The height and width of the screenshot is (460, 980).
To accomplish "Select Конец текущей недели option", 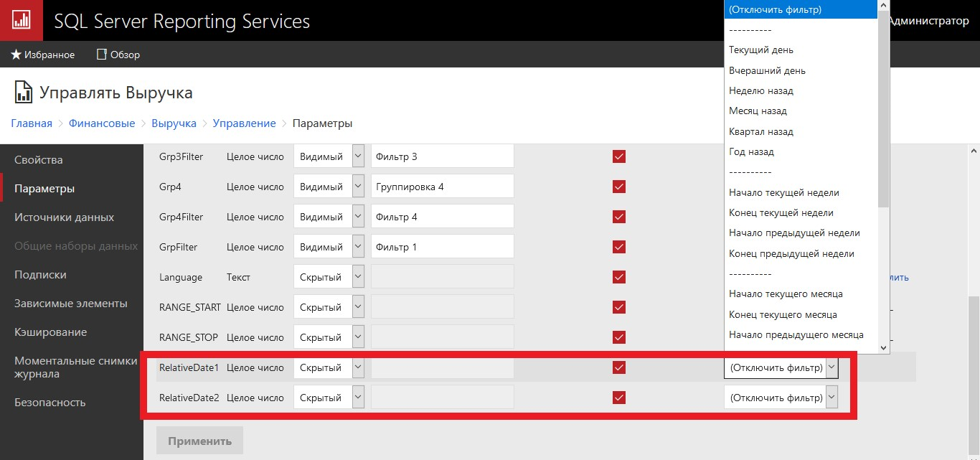I will (x=801, y=212).
